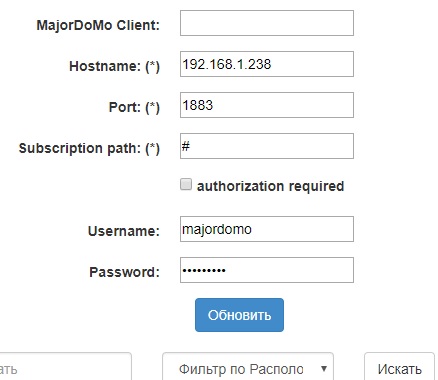The width and height of the screenshot is (438, 380).
Task: Click the 'Hostname: (*)' label
Action: pos(114,66)
